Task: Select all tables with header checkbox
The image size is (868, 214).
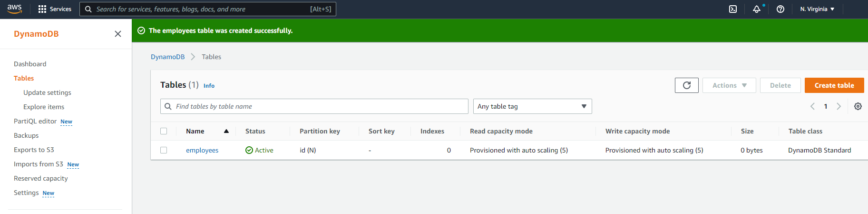Action: (x=164, y=131)
